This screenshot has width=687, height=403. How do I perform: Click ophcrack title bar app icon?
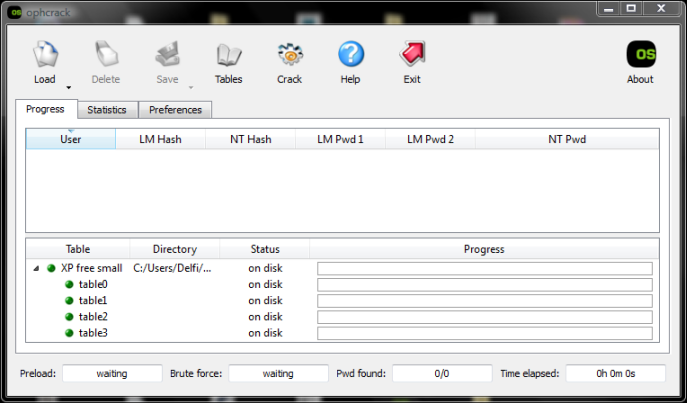tap(14, 12)
